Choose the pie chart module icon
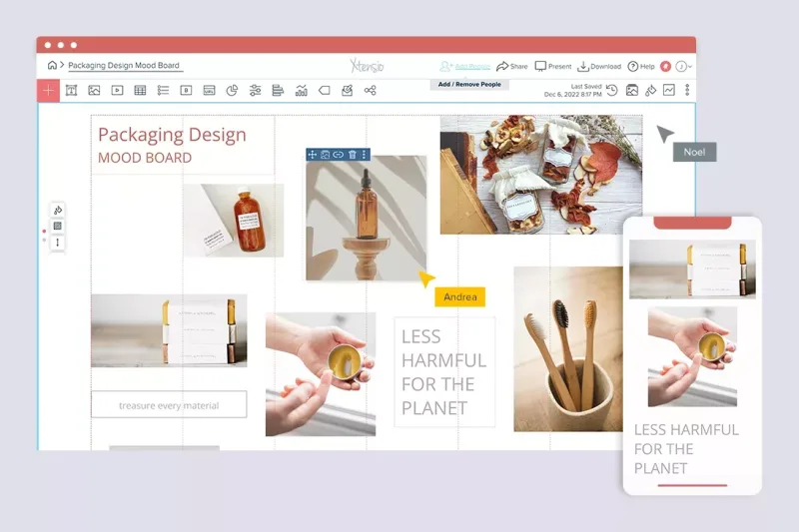799x532 pixels. tap(232, 90)
